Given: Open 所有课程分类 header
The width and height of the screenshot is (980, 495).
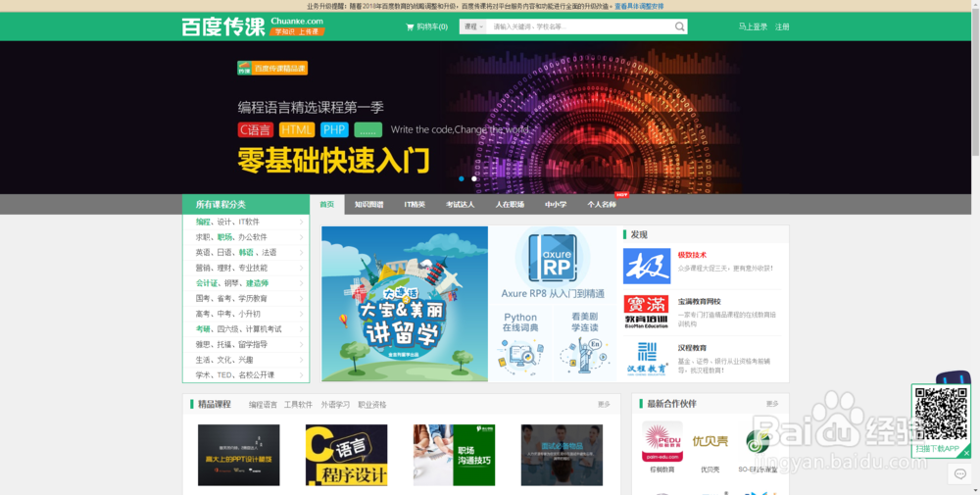Looking at the screenshot, I should [x=246, y=205].
